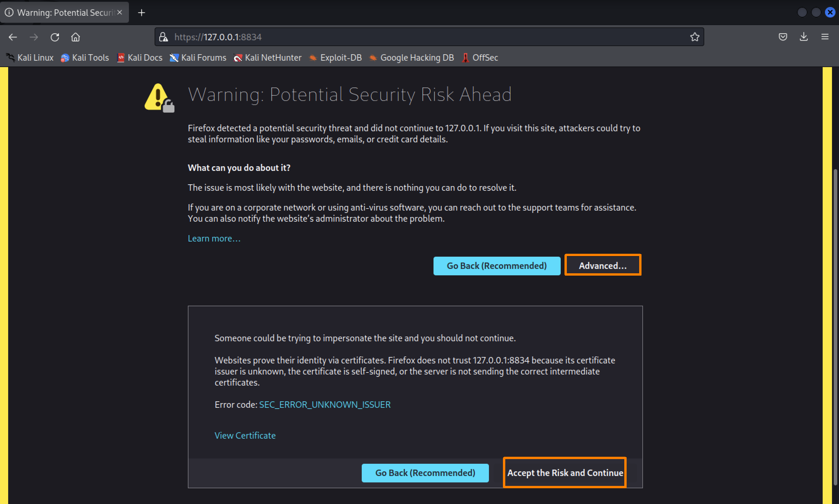
Task: Go to the Firefox home page
Action: point(75,37)
